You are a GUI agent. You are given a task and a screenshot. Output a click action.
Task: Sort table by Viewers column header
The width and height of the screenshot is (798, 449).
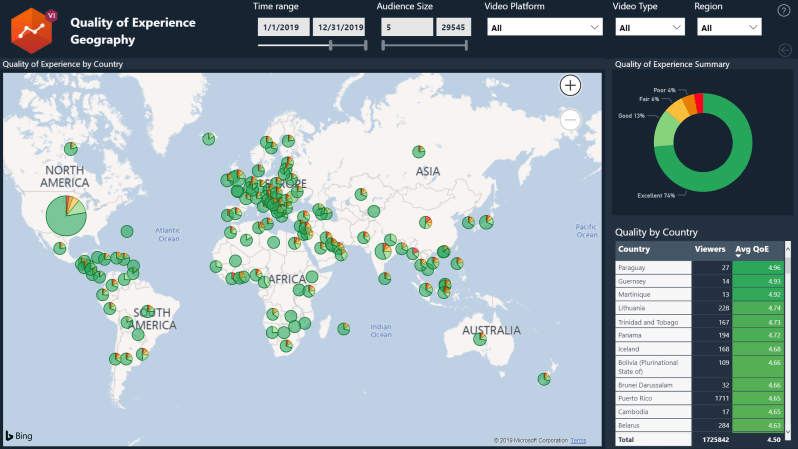click(710, 249)
